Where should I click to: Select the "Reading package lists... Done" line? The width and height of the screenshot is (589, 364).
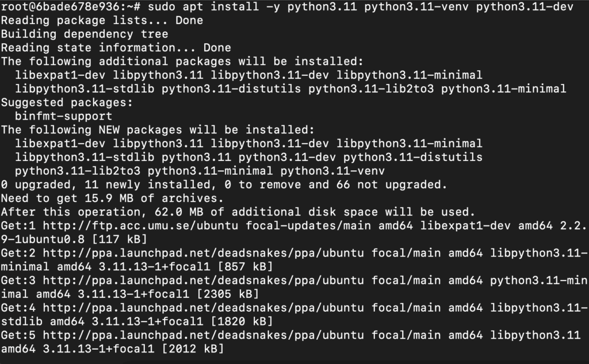(102, 21)
